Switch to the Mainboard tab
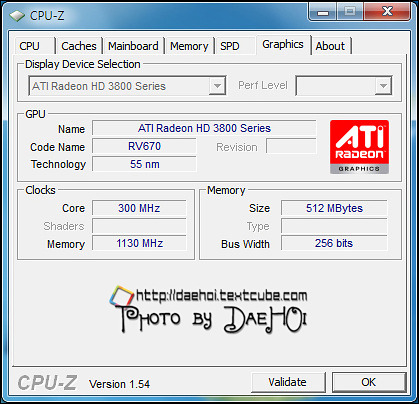Viewport: 419px width, 404px height. click(133, 46)
